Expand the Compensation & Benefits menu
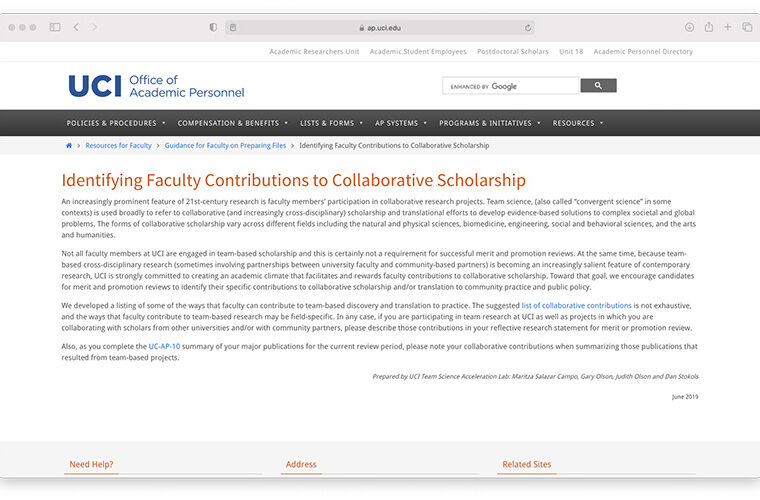This screenshot has height=500, width=760. click(x=232, y=123)
